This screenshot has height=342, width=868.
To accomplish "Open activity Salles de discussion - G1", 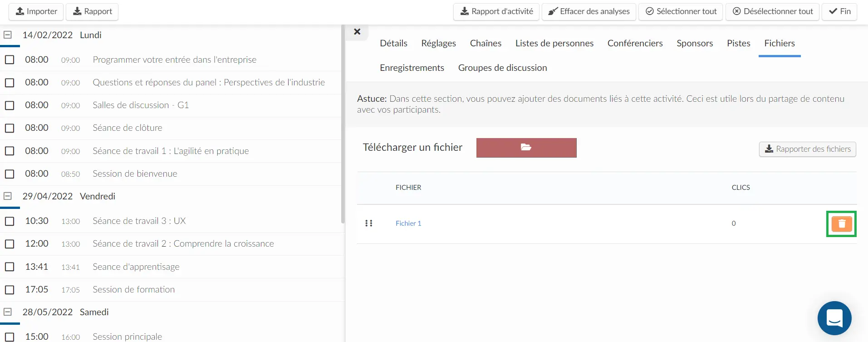I will click(x=141, y=105).
